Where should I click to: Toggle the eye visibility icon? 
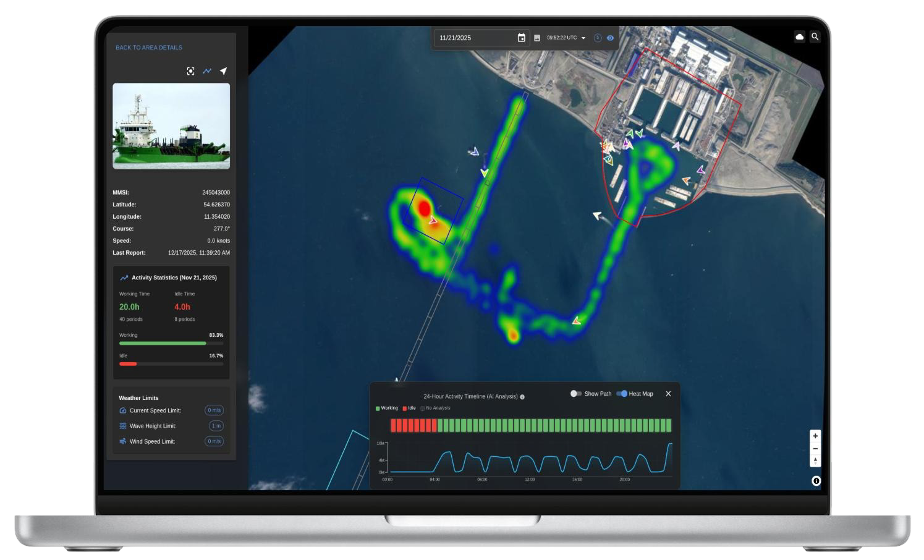pyautogui.click(x=611, y=38)
